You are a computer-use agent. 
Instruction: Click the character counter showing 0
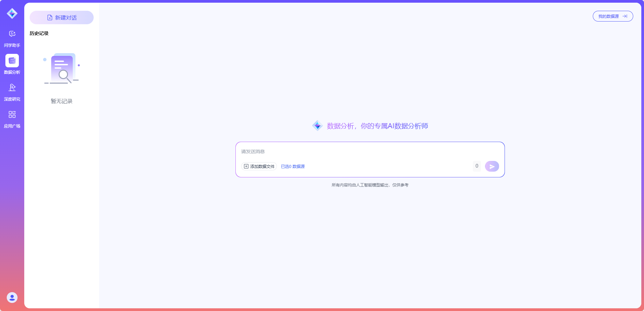tap(477, 166)
